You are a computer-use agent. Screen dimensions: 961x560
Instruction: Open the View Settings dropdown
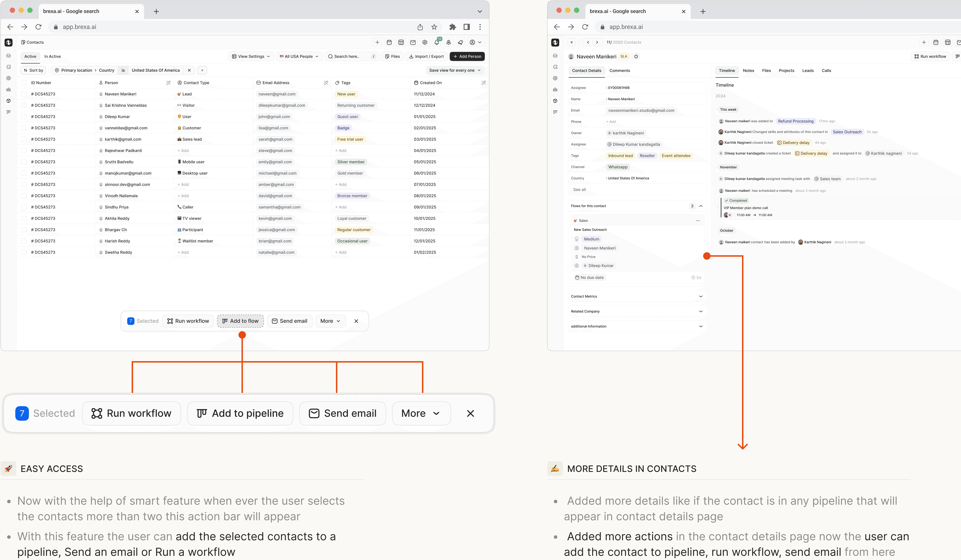[x=251, y=56]
